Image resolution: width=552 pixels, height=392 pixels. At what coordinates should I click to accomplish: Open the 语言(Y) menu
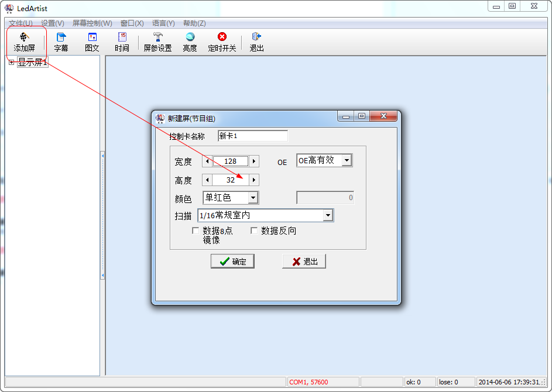point(163,23)
